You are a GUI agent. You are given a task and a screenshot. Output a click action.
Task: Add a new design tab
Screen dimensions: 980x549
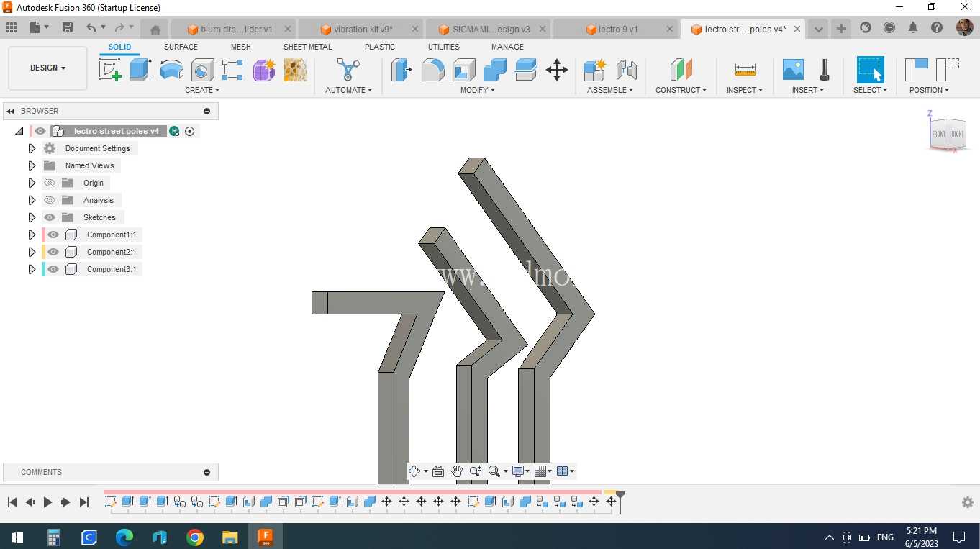(841, 28)
